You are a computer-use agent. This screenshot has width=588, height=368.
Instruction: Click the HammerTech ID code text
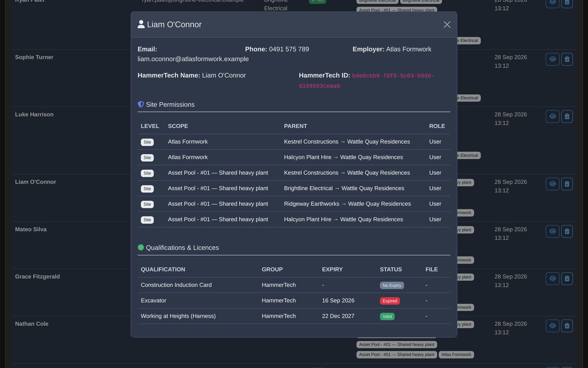click(366, 81)
